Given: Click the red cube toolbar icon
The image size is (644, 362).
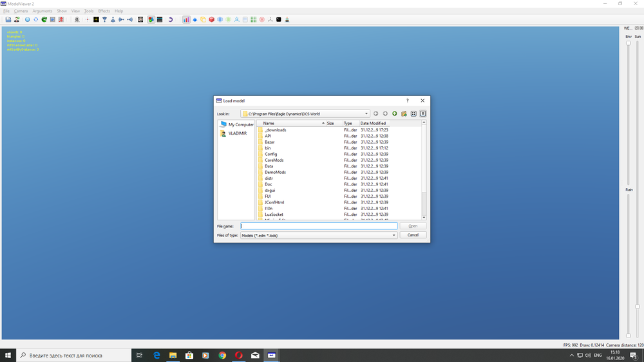Looking at the screenshot, I should pyautogui.click(x=211, y=19).
